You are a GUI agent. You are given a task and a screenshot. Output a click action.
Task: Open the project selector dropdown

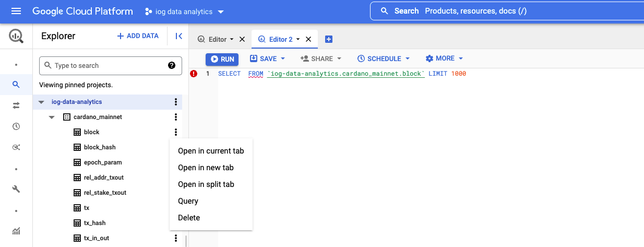pyautogui.click(x=185, y=11)
